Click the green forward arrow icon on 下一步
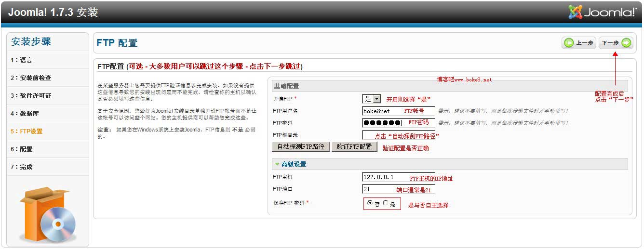 tap(626, 43)
